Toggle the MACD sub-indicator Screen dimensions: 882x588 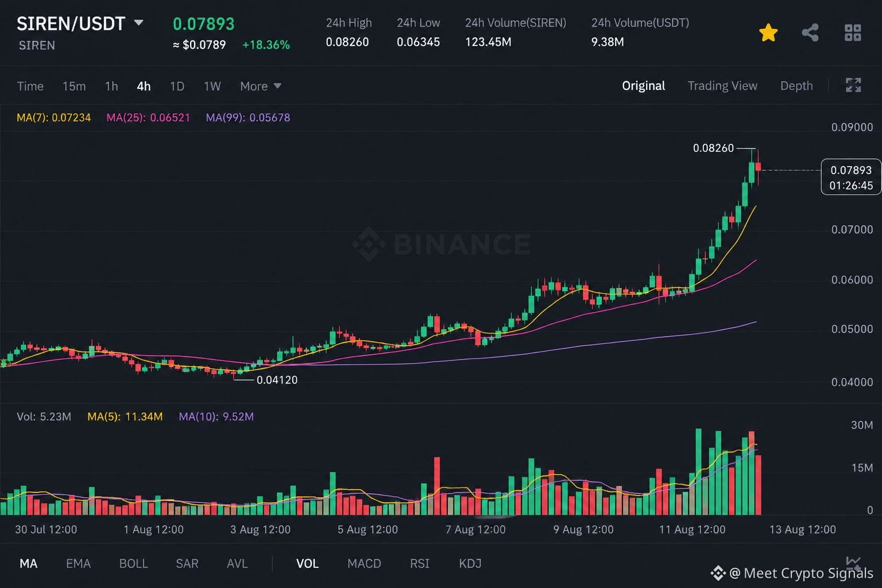point(364,563)
